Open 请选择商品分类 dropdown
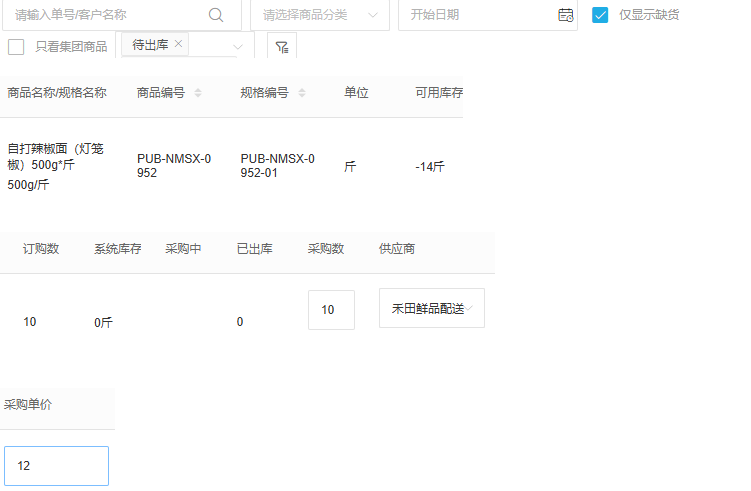751x491 pixels. pos(320,15)
